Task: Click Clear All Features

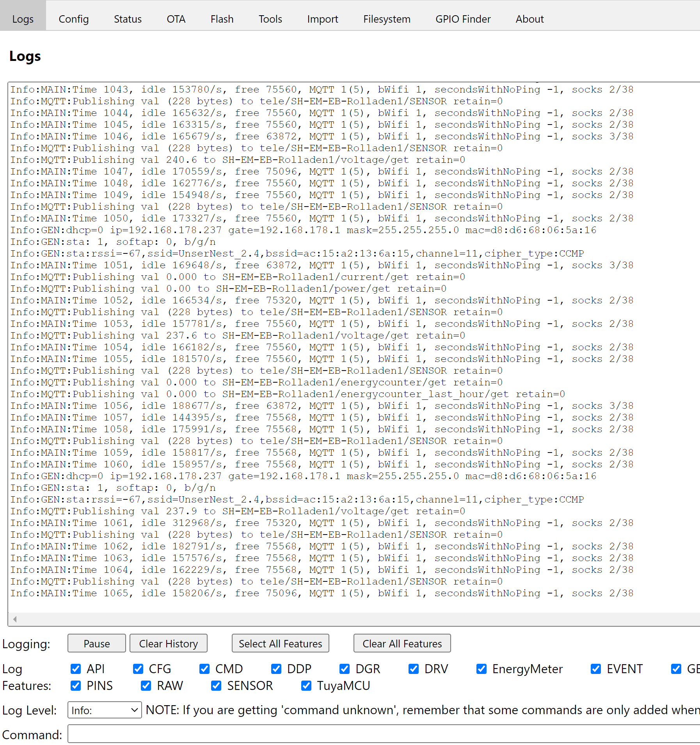Action: (x=402, y=643)
